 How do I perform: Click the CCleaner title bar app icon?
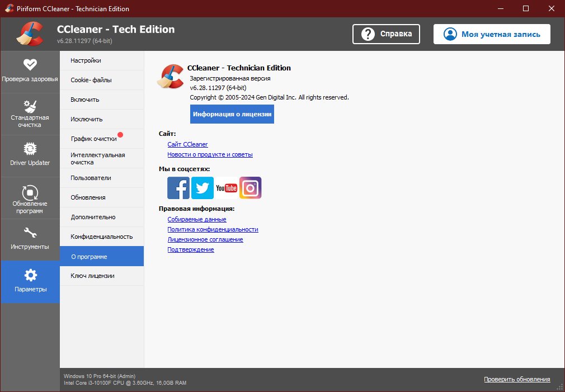pos(9,8)
